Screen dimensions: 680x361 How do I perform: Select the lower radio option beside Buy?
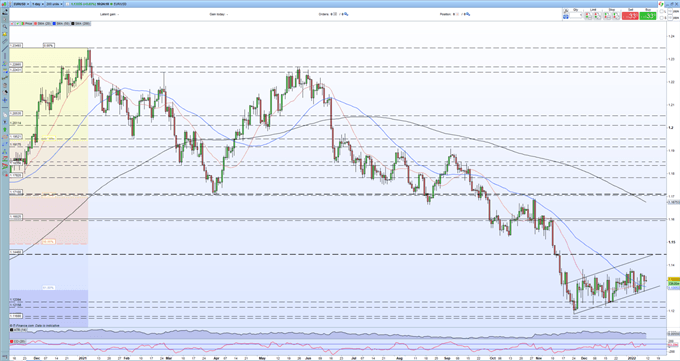pos(661,18)
